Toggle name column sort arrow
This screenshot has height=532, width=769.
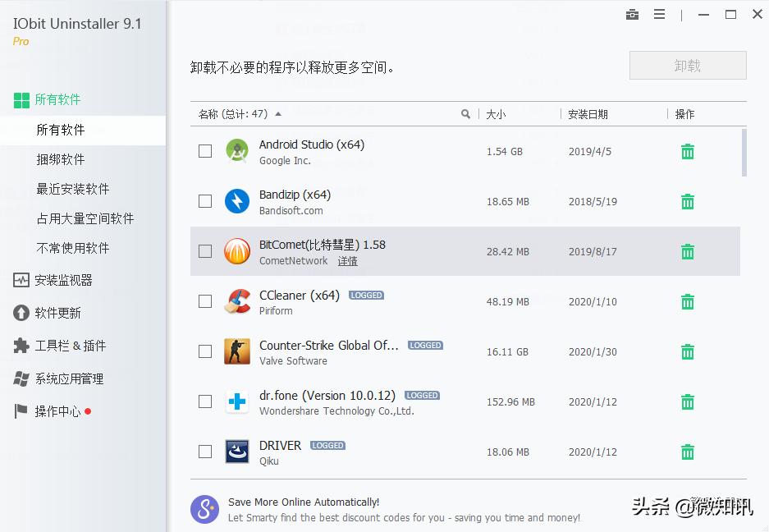(278, 114)
